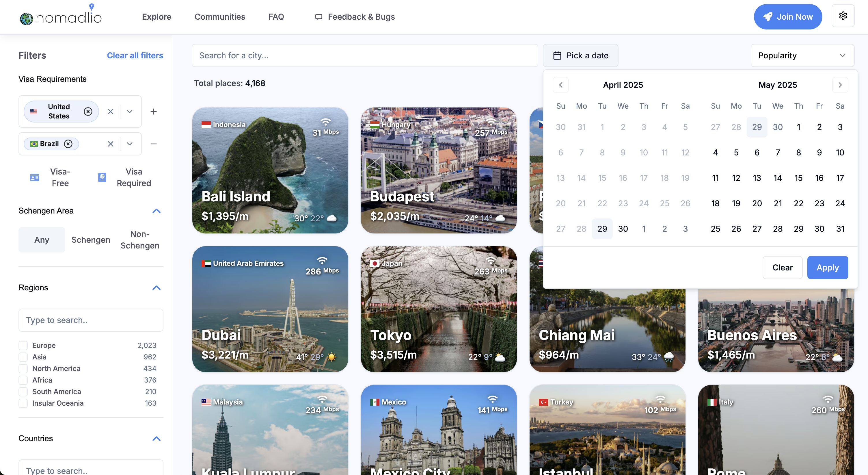The height and width of the screenshot is (475, 868).
Task: Click the Search for a city field
Action: coord(365,56)
